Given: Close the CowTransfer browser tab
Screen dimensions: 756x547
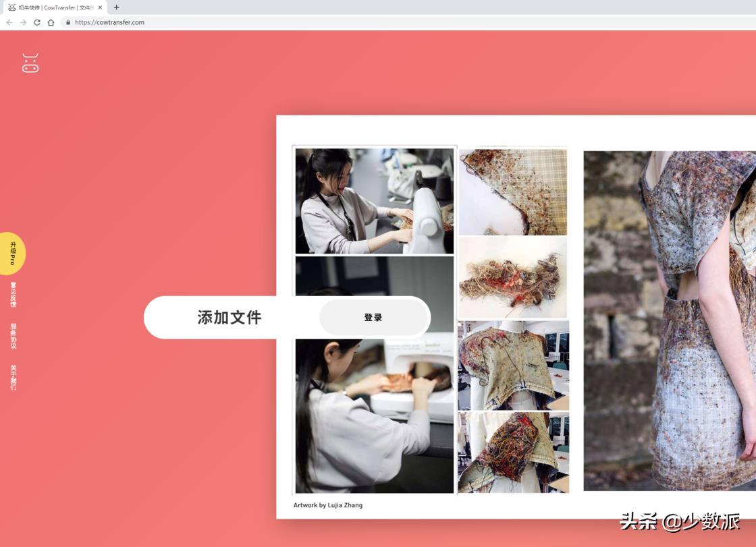Looking at the screenshot, I should 100,7.
